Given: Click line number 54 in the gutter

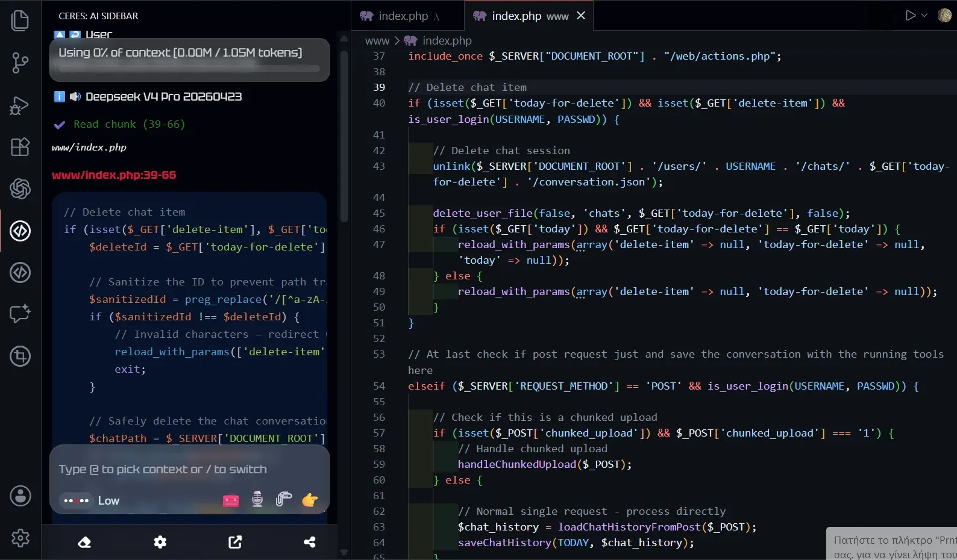Looking at the screenshot, I should tap(379, 386).
